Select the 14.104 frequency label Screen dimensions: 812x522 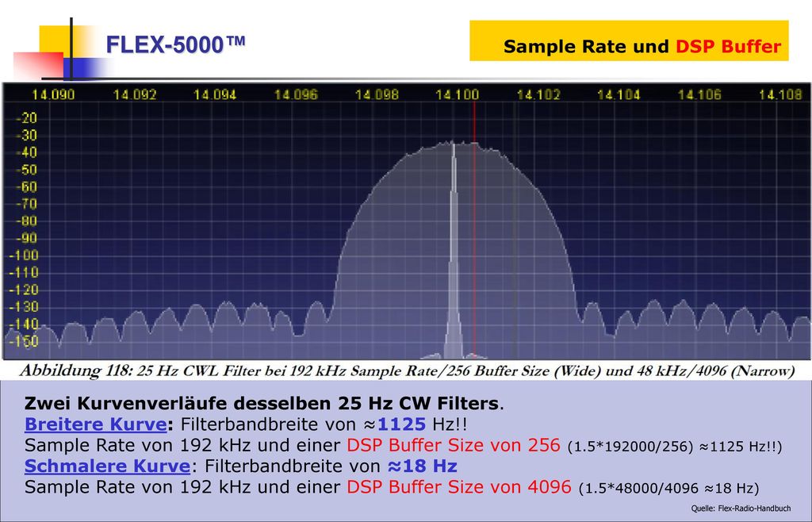coord(619,94)
